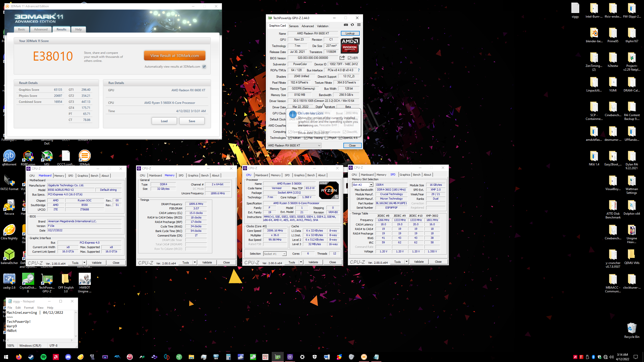
Task: Click the Close button in GPU-Z
Action: (x=352, y=145)
